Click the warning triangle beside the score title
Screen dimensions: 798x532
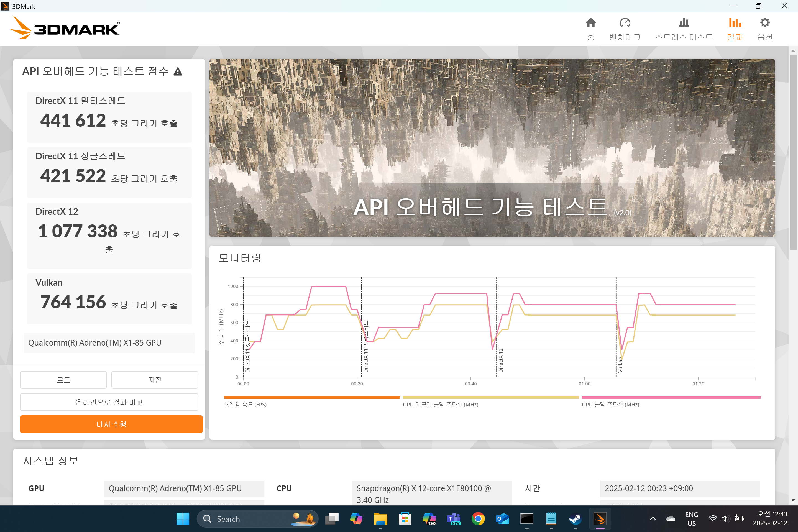[x=178, y=71]
